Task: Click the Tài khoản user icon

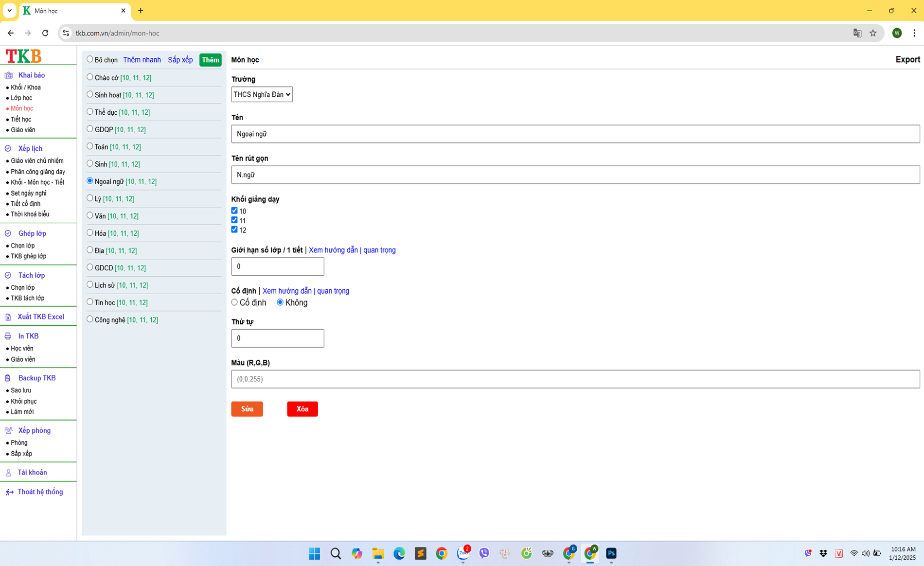Action: click(x=8, y=473)
